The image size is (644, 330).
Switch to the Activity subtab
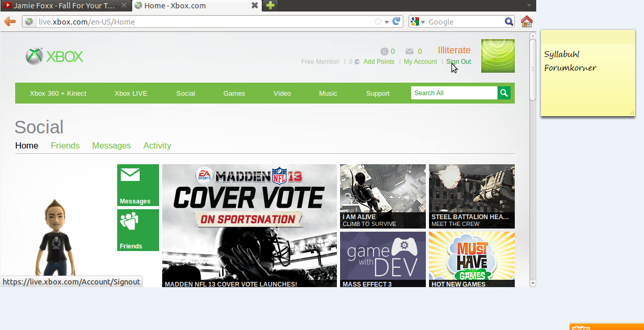tap(157, 145)
